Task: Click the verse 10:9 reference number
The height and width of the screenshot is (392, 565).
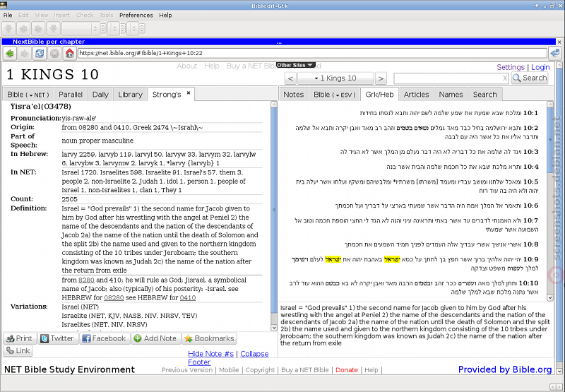Action: coord(531,259)
